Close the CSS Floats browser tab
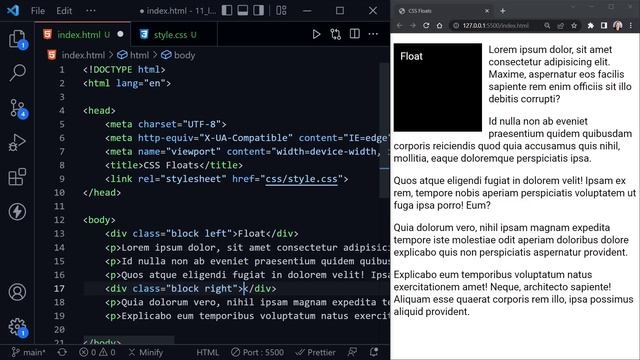Image resolution: width=640 pixels, height=360 pixels. coord(487,11)
